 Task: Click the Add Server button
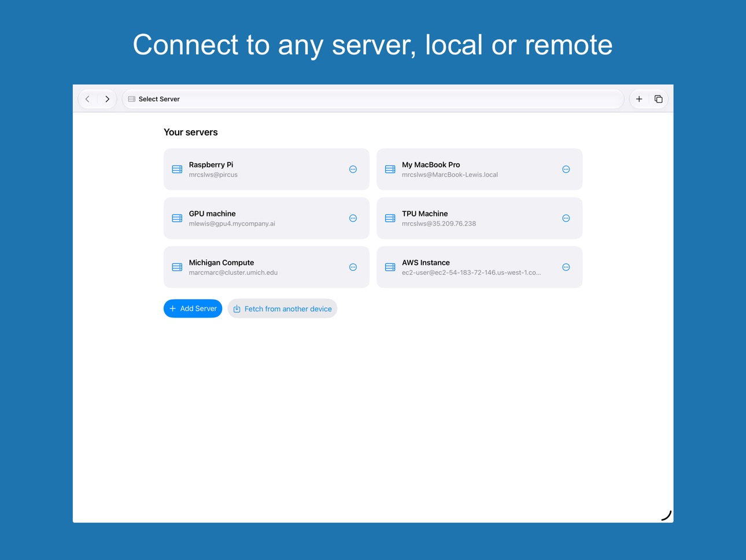tap(193, 308)
